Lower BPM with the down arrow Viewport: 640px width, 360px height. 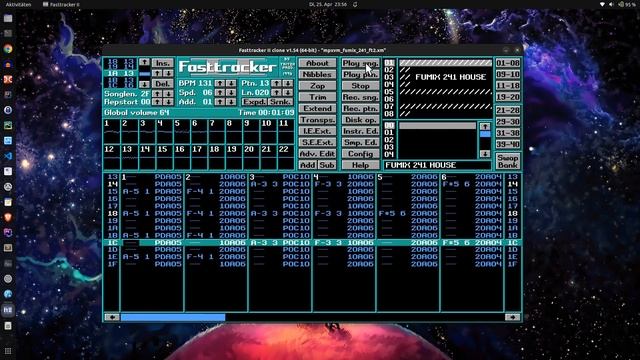(x=231, y=83)
